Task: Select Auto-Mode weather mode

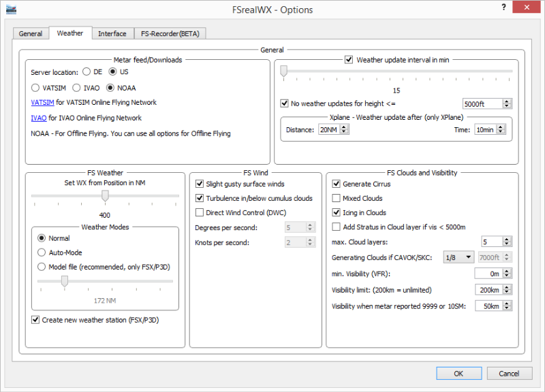Action: click(42, 252)
